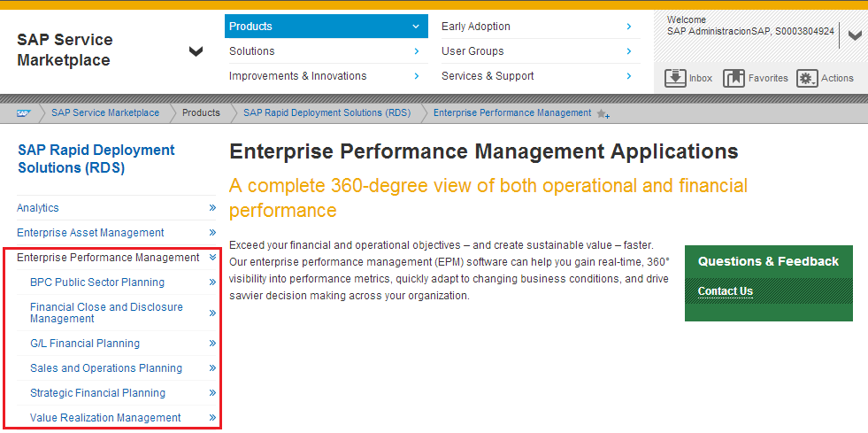Go to SAP Rapid Deployment Solutions breadcrumb
Image resolution: width=868 pixels, height=433 pixels.
click(326, 113)
